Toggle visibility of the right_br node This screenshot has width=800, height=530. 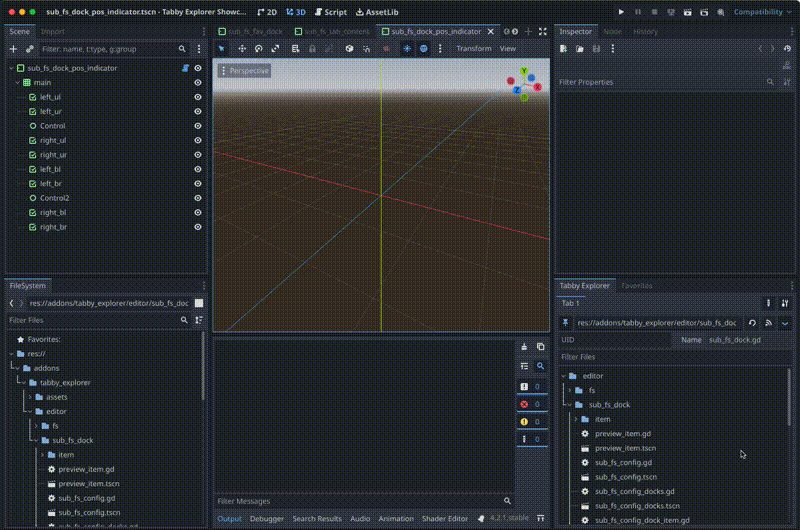tap(198, 227)
